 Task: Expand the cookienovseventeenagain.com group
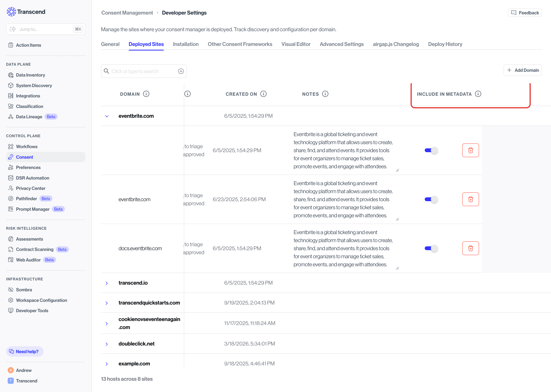click(107, 324)
